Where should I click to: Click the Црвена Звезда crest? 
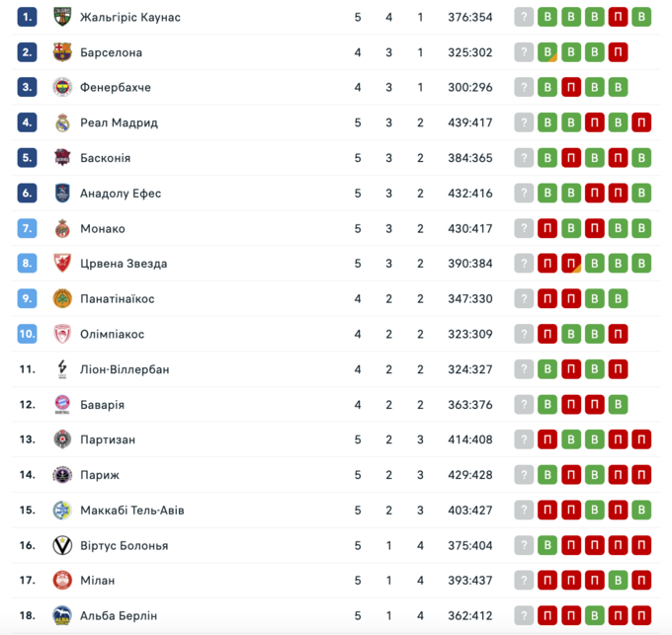click(x=62, y=264)
